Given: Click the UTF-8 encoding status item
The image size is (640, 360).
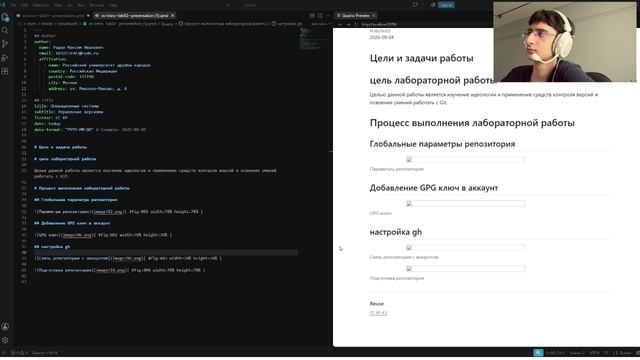Looking at the screenshot, I should [x=594, y=353].
